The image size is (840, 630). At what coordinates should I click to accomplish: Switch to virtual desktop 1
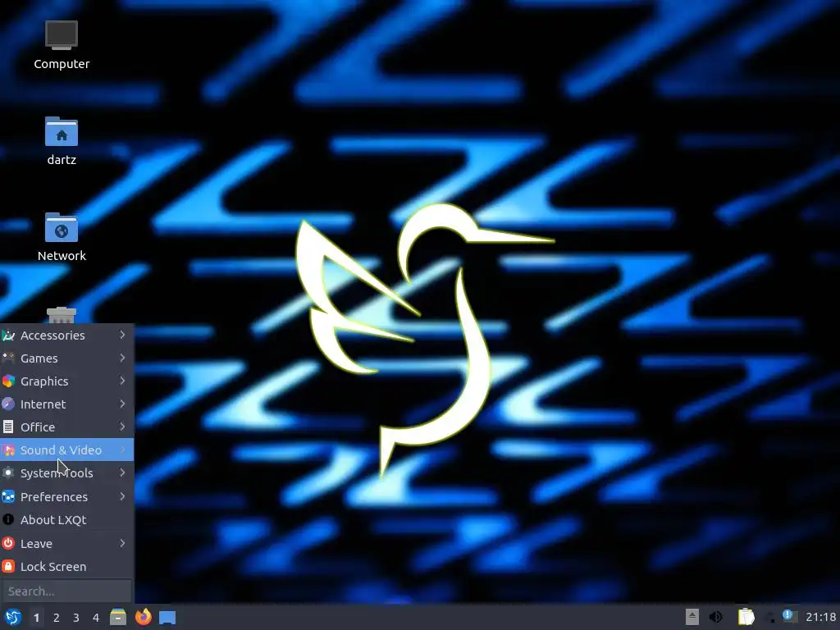[36, 618]
